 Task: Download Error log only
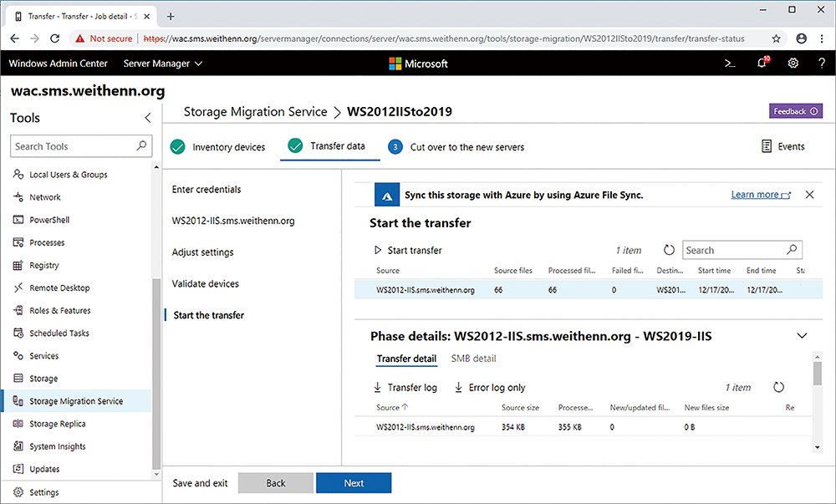tap(490, 387)
